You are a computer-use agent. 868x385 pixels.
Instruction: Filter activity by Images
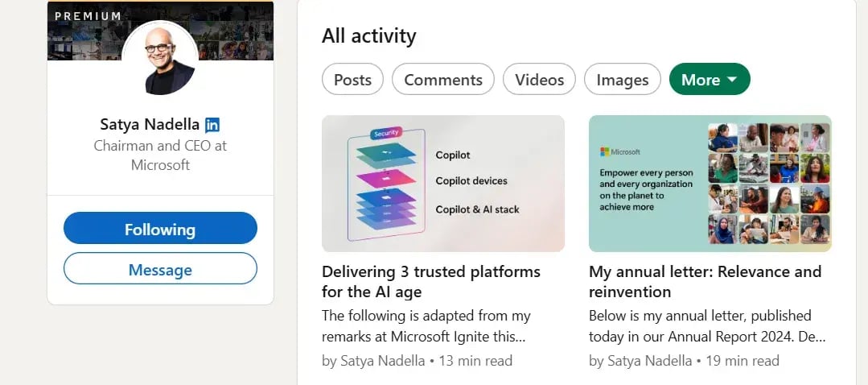pos(623,80)
